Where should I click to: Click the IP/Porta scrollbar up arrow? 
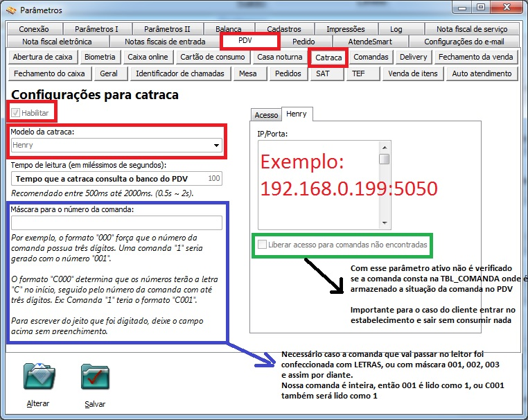click(x=385, y=148)
